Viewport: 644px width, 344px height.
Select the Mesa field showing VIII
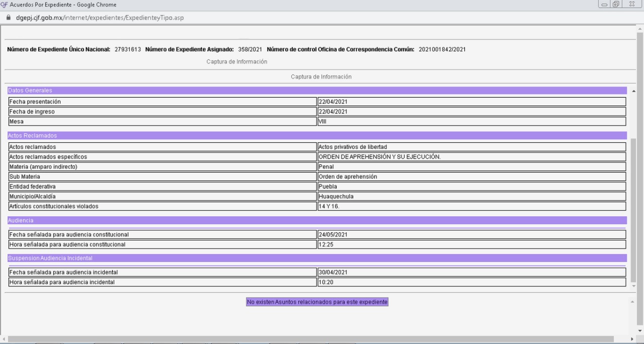tap(471, 121)
